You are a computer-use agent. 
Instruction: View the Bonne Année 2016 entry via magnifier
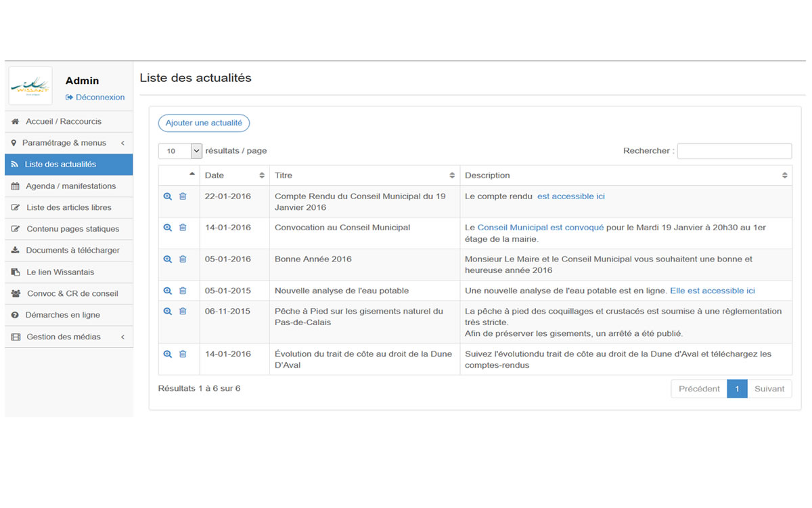(168, 259)
